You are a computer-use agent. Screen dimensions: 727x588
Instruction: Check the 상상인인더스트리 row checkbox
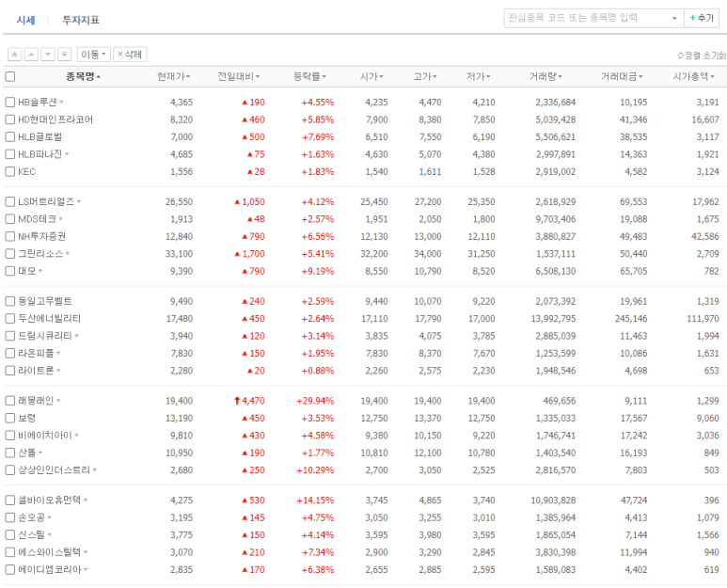[9, 470]
